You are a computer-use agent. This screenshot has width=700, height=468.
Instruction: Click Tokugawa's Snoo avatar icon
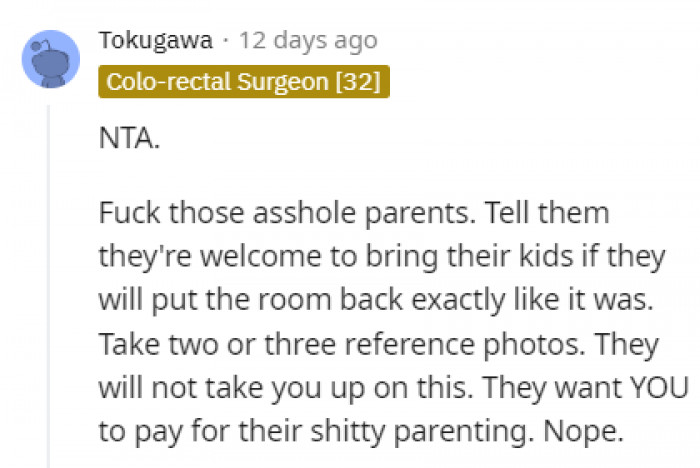point(50,58)
